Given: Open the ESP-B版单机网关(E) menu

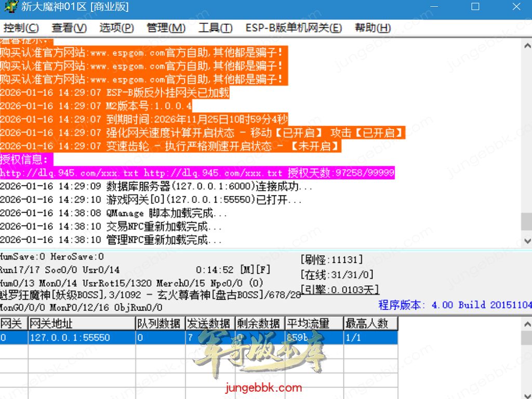Looking at the screenshot, I should [x=294, y=28].
